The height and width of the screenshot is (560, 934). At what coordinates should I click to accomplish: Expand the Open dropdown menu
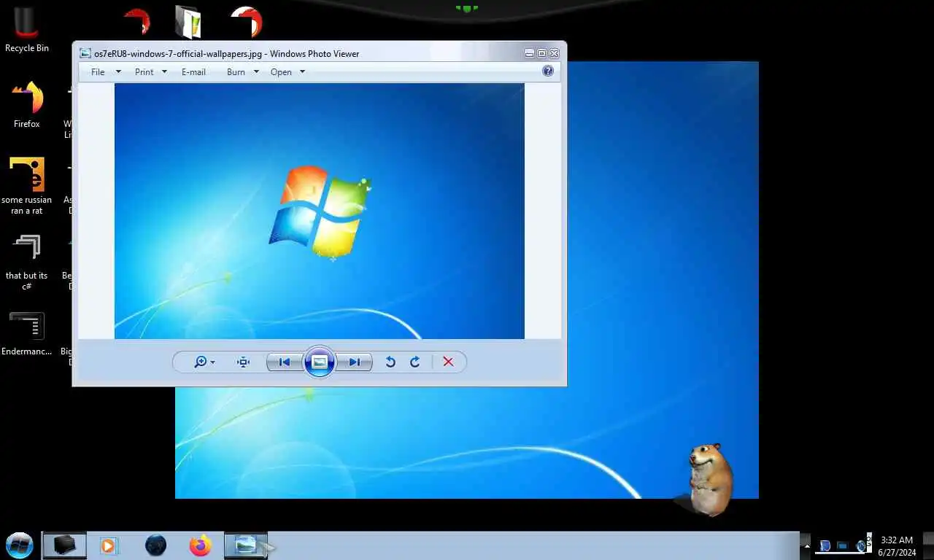287,72
